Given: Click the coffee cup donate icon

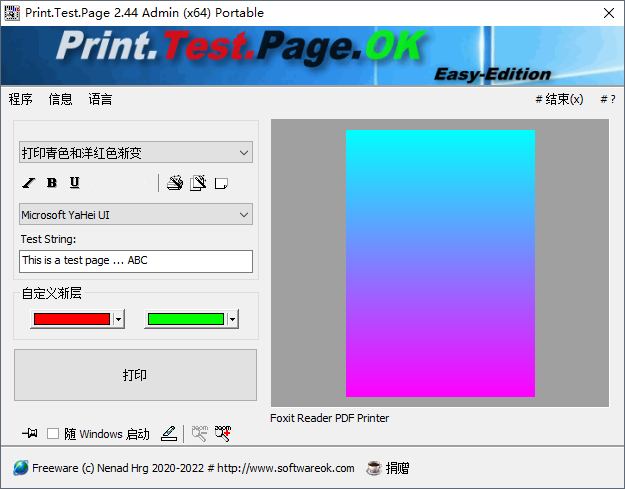Looking at the screenshot, I should [374, 468].
